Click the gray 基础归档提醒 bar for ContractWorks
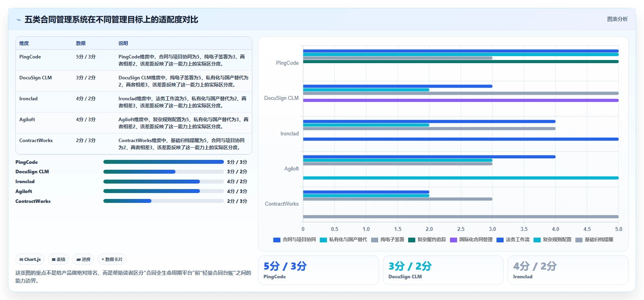The height and width of the screenshot is (300, 644). click(461, 217)
